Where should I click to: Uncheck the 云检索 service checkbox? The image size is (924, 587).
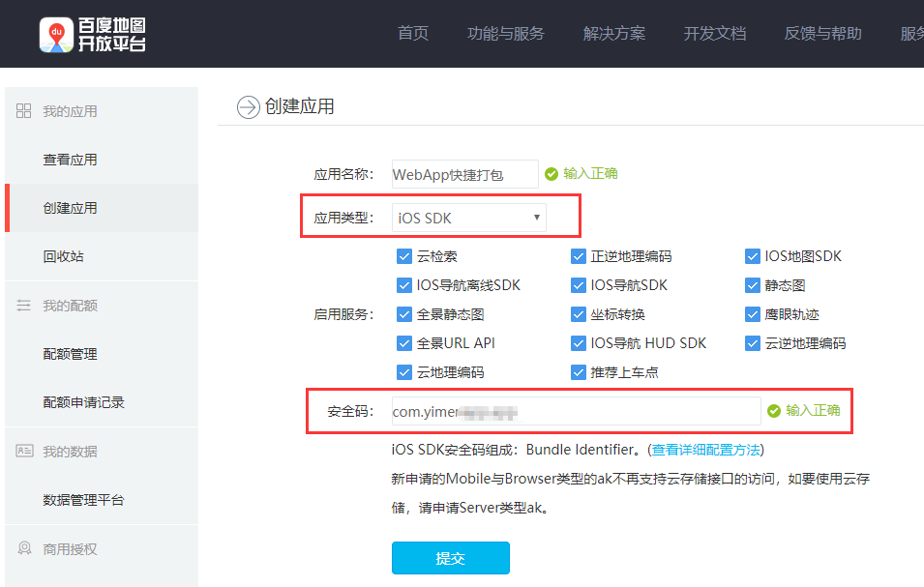point(404,256)
